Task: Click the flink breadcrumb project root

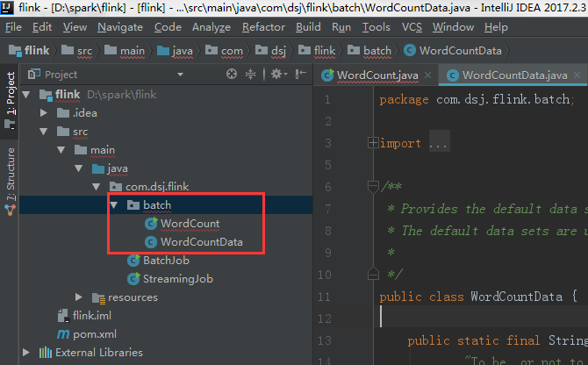Action: point(29,50)
